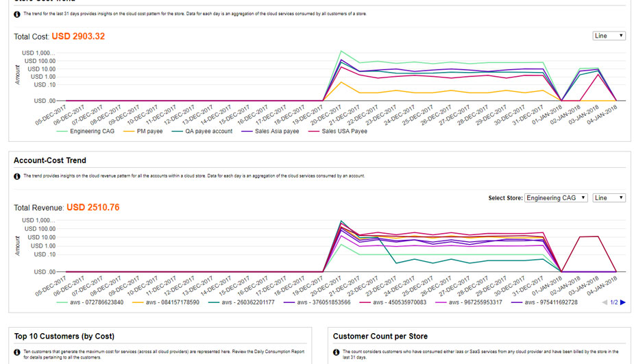Screen dimensions: 634x364
Task: Toggle aws - 260362201177 legend entry
Action: [242, 302]
